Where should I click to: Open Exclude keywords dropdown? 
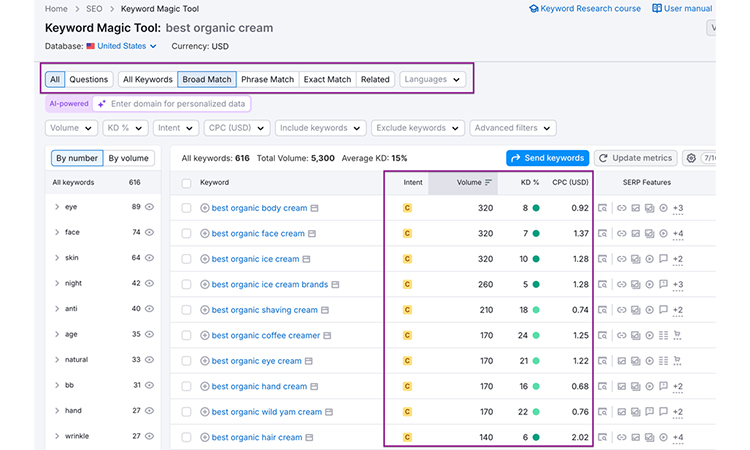coord(418,128)
